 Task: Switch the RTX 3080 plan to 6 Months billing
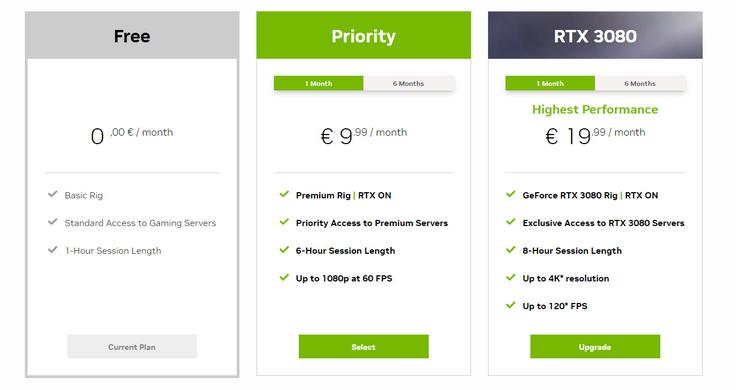640,84
